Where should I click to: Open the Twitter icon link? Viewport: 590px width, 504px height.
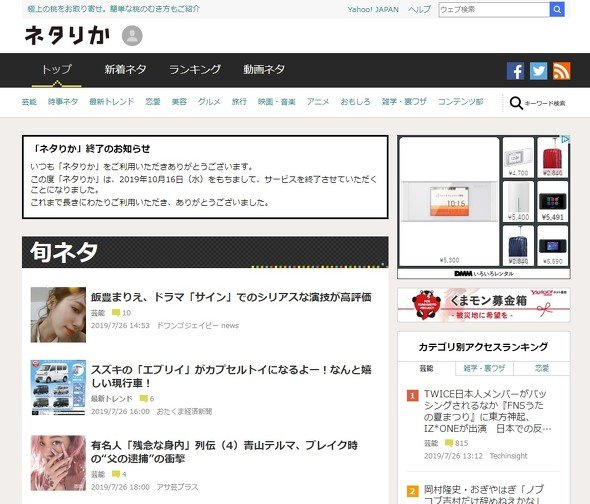(538, 71)
